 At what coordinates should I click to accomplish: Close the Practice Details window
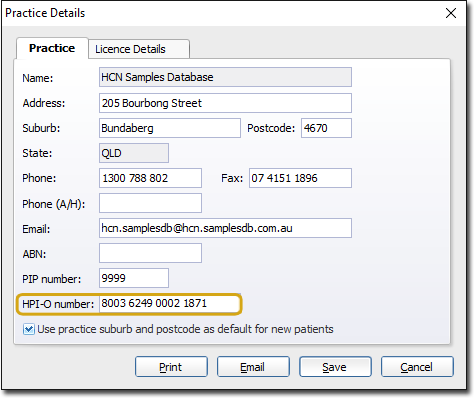[x=451, y=13]
